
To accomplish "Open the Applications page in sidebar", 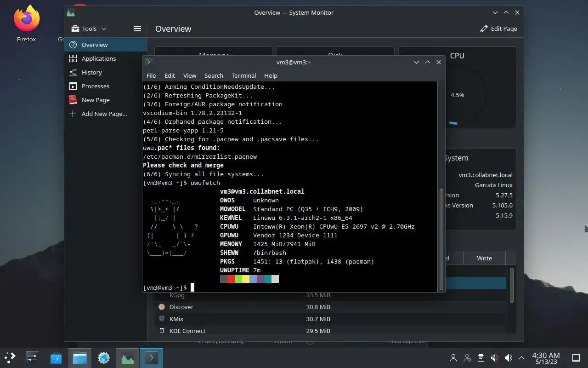I will [106, 58].
